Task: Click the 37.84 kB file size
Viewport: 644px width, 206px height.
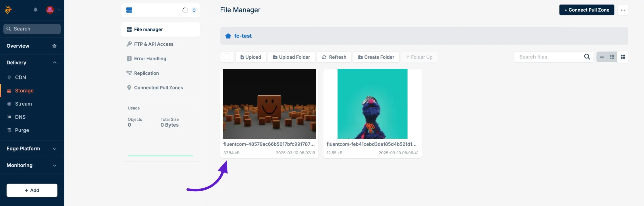Action: pyautogui.click(x=231, y=153)
